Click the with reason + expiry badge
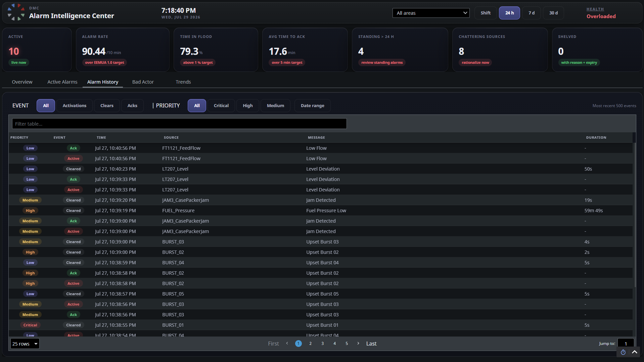The image size is (644, 362). pyautogui.click(x=579, y=62)
